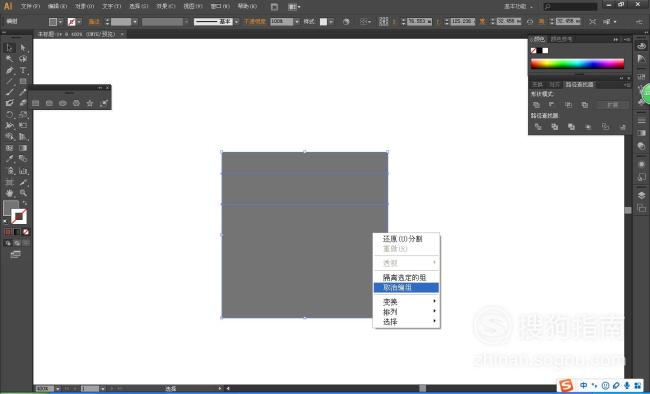Image resolution: width=650 pixels, height=394 pixels.
Task: Set Color mode button below fill/stroke
Action: (x=8, y=232)
